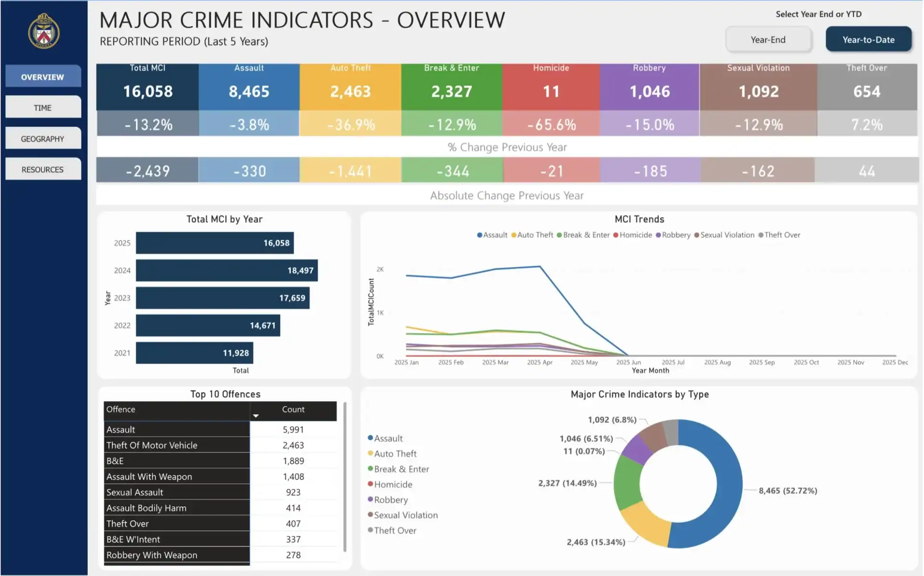Image resolution: width=924 pixels, height=576 pixels.
Task: Click the police crest logo
Action: (44, 32)
